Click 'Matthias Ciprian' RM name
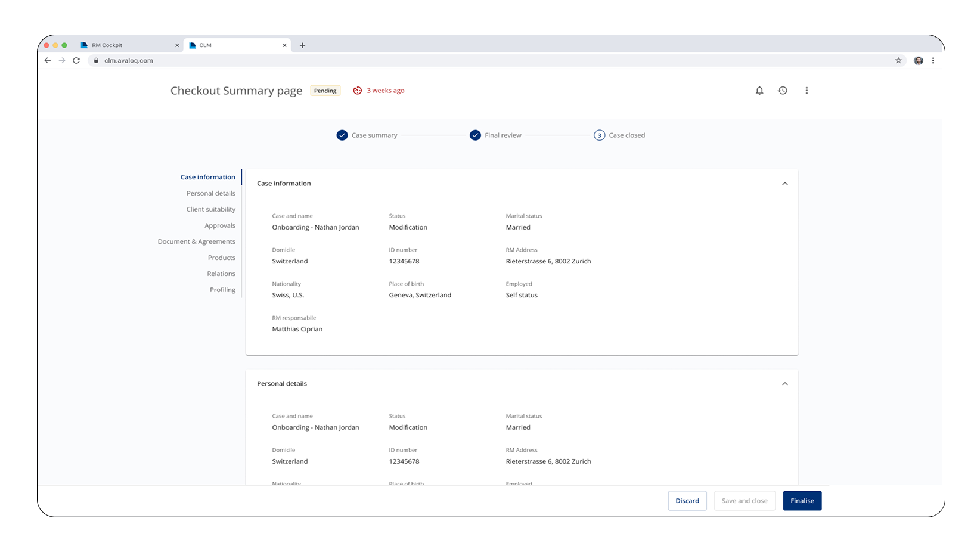The image size is (980, 552). point(297,329)
